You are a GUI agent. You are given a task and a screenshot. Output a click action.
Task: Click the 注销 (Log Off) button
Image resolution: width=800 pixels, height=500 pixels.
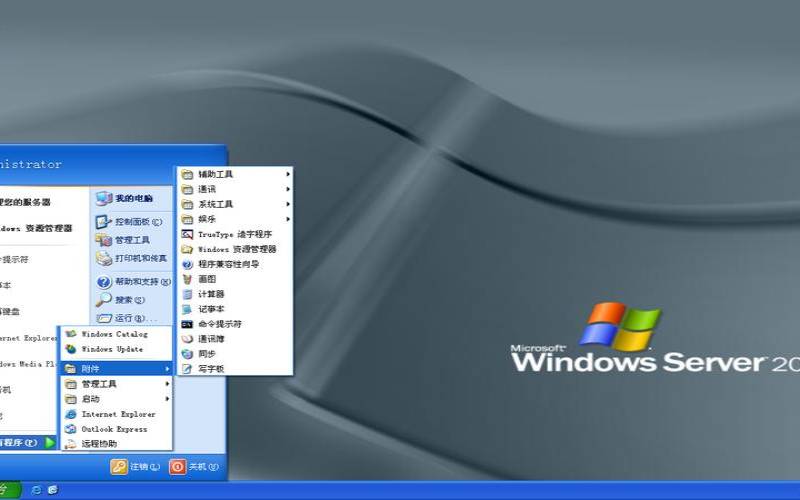coord(135,466)
